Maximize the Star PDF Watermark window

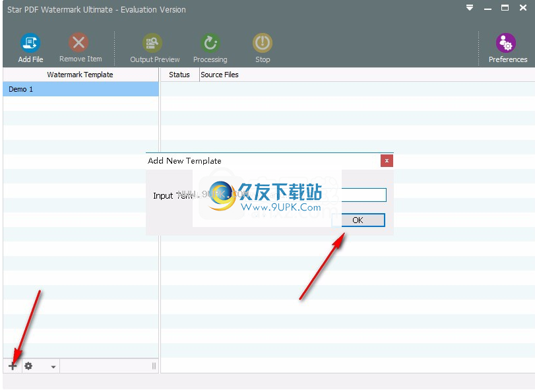pyautogui.click(x=505, y=7)
